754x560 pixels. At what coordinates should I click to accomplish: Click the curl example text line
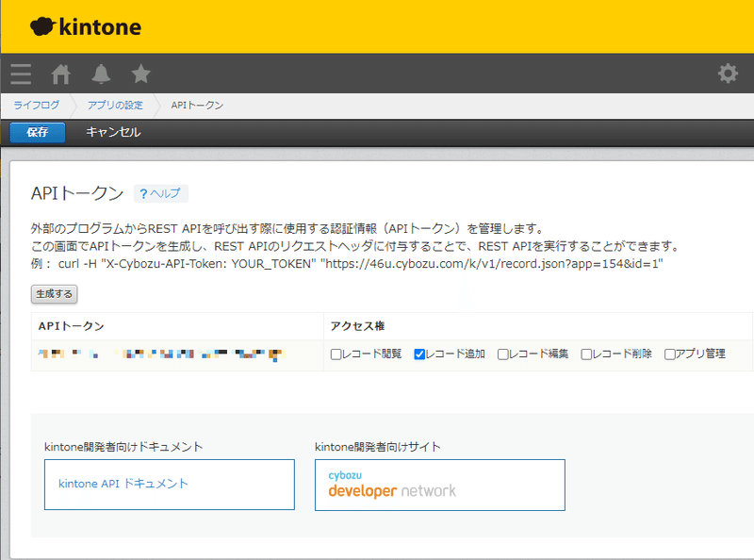[347, 264]
